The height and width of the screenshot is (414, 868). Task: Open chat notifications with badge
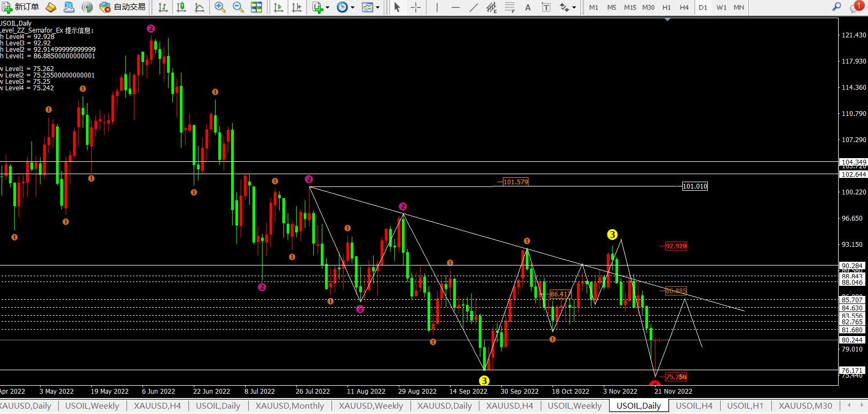(x=856, y=7)
